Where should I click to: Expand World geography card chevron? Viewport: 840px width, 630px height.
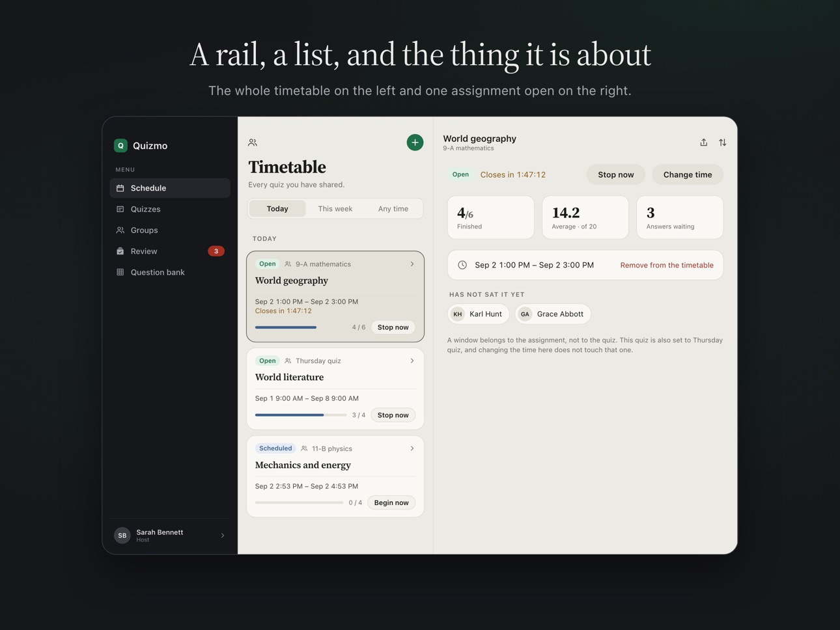[x=412, y=264]
